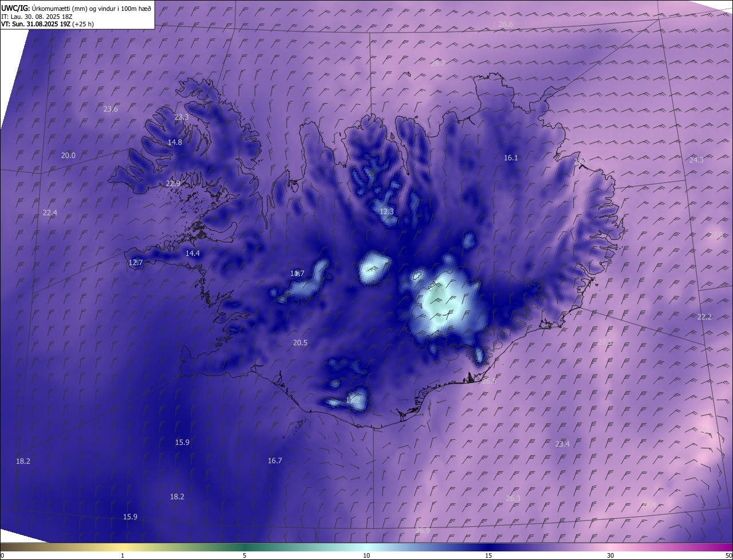The image size is (733, 560).
Task: Click the 0 tick on color scale
Action: click(2, 555)
